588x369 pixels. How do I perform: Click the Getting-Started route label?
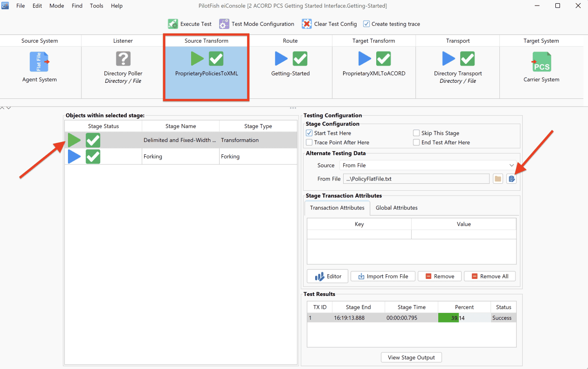(x=290, y=73)
